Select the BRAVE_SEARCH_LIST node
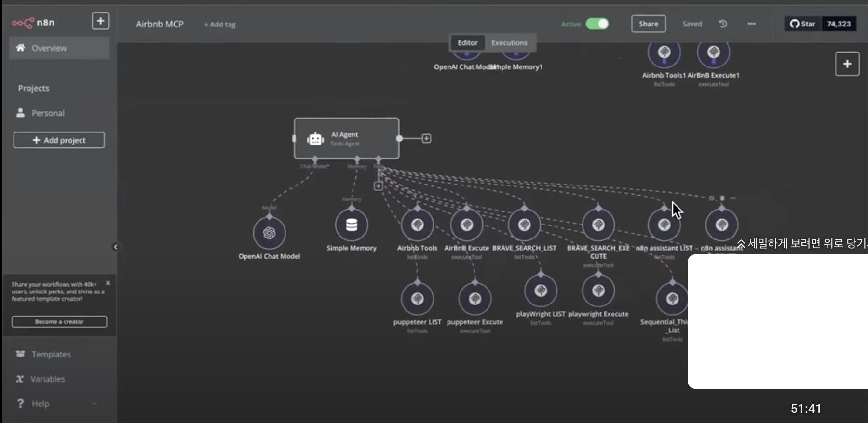Viewport: 868px width, 423px height. coord(524,225)
